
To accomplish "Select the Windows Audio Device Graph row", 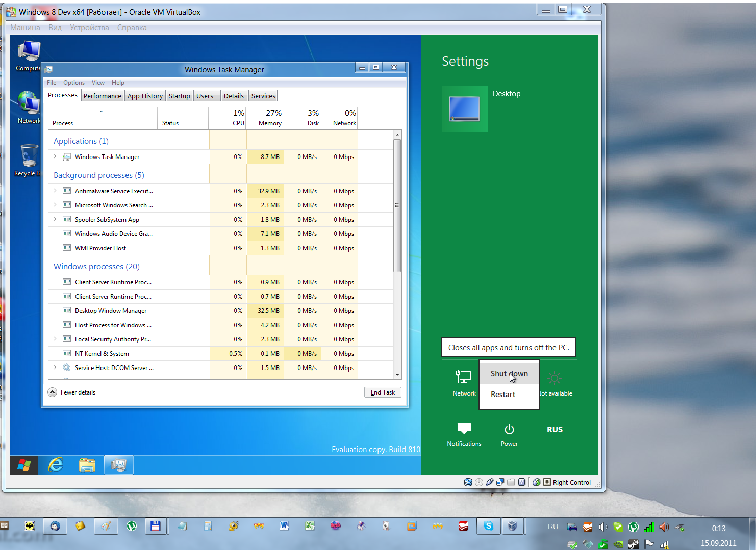I will pyautogui.click(x=221, y=234).
